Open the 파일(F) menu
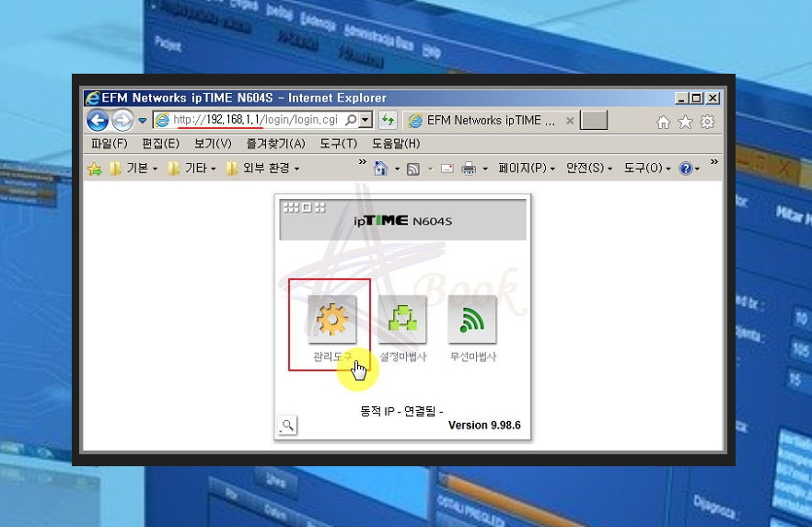The width and height of the screenshot is (812, 527). click(x=110, y=144)
